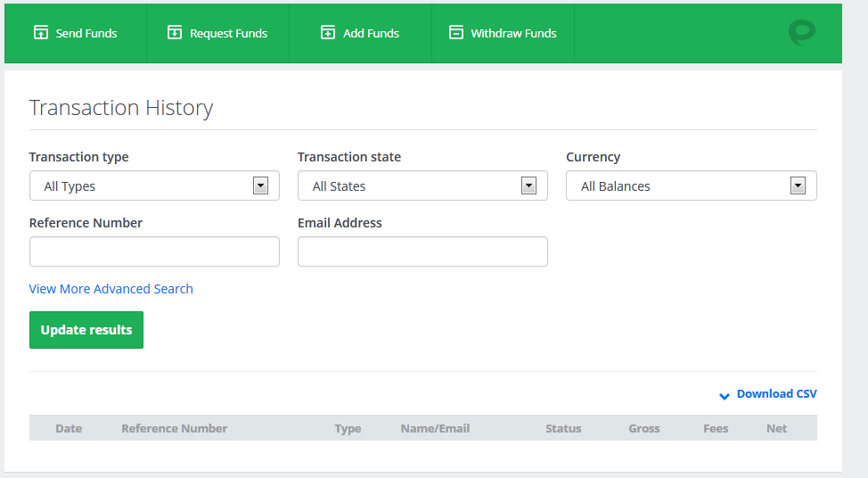Click the Name/Email column header
The height and width of the screenshot is (478, 868).
435,428
